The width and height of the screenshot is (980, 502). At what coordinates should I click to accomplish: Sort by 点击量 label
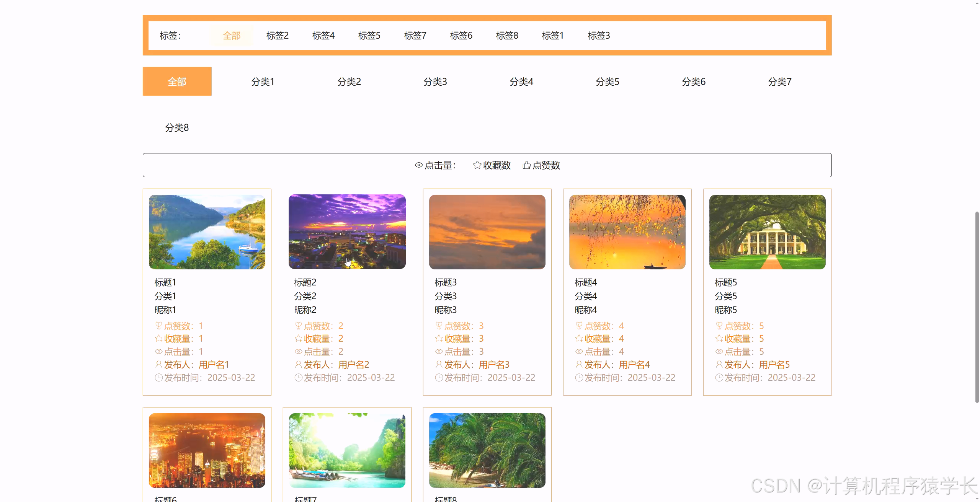tap(440, 165)
